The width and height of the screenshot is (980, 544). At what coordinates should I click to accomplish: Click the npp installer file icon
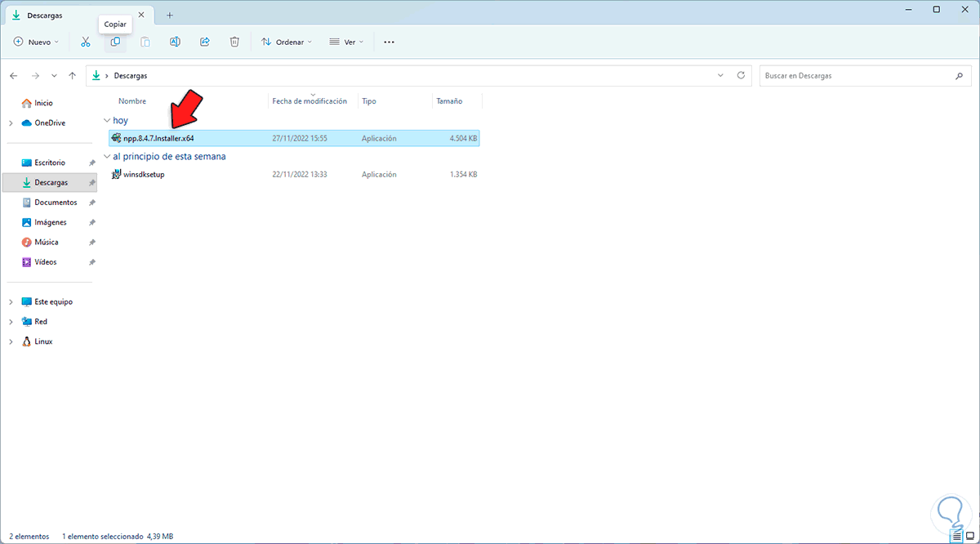117,138
